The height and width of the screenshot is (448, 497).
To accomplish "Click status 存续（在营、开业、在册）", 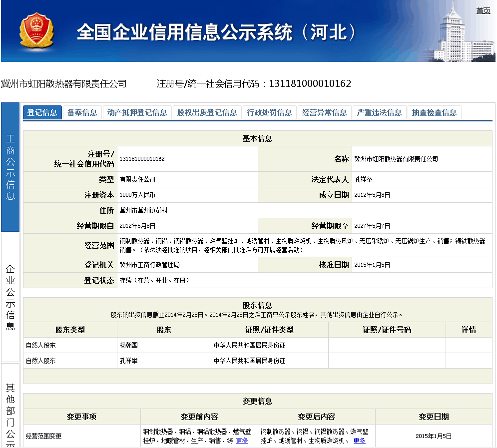I will [154, 280].
